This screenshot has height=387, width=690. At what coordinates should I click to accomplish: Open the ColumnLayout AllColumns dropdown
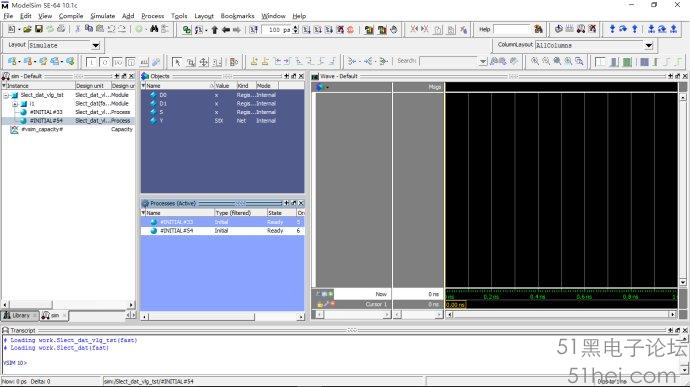pyautogui.click(x=649, y=45)
